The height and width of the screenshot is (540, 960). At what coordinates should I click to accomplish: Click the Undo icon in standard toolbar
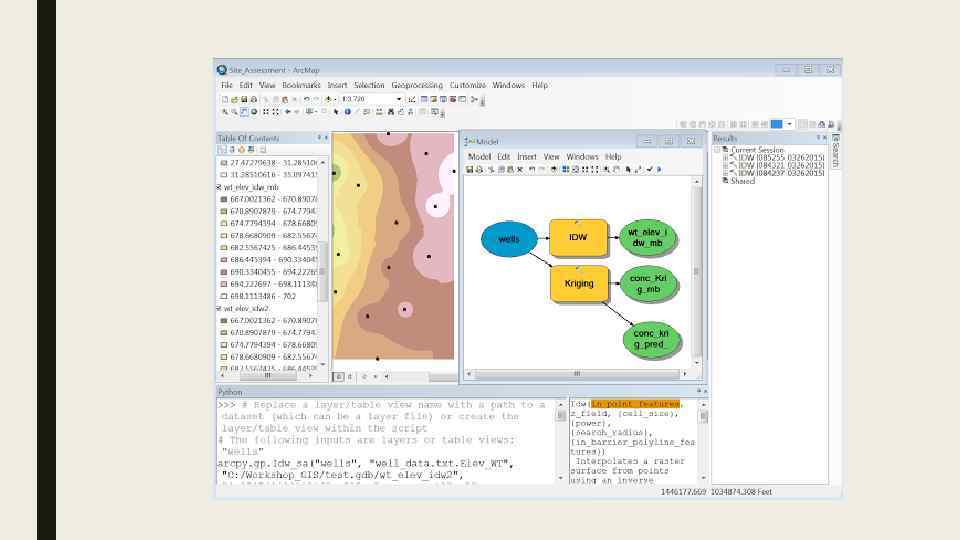click(x=306, y=99)
